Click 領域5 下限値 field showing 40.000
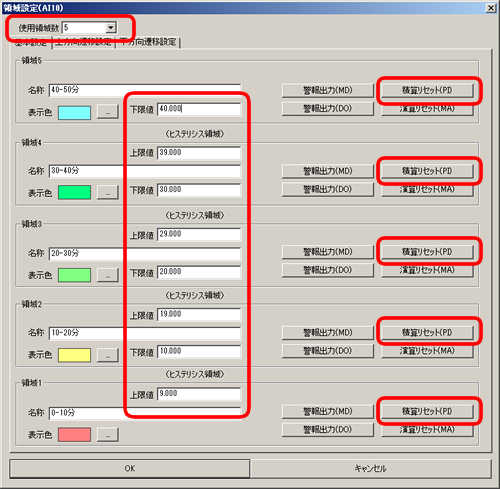The height and width of the screenshot is (489, 500). tap(199, 109)
